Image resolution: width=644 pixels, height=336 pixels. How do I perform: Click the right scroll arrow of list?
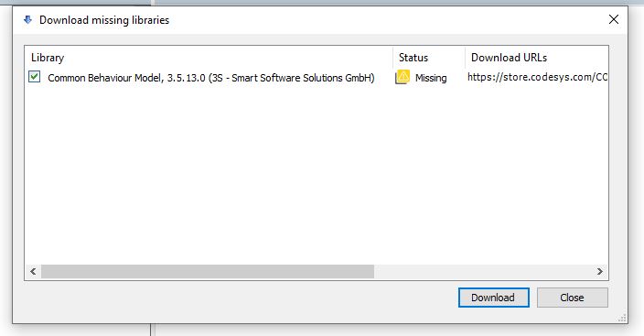pyautogui.click(x=600, y=271)
